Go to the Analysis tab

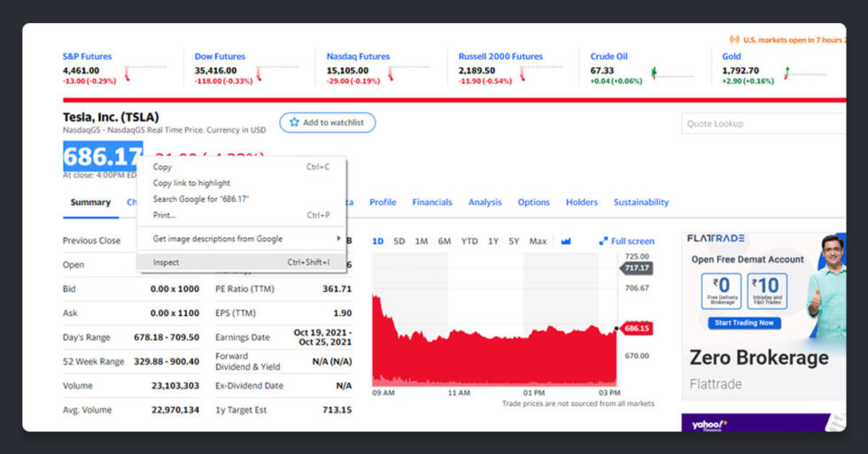click(485, 203)
